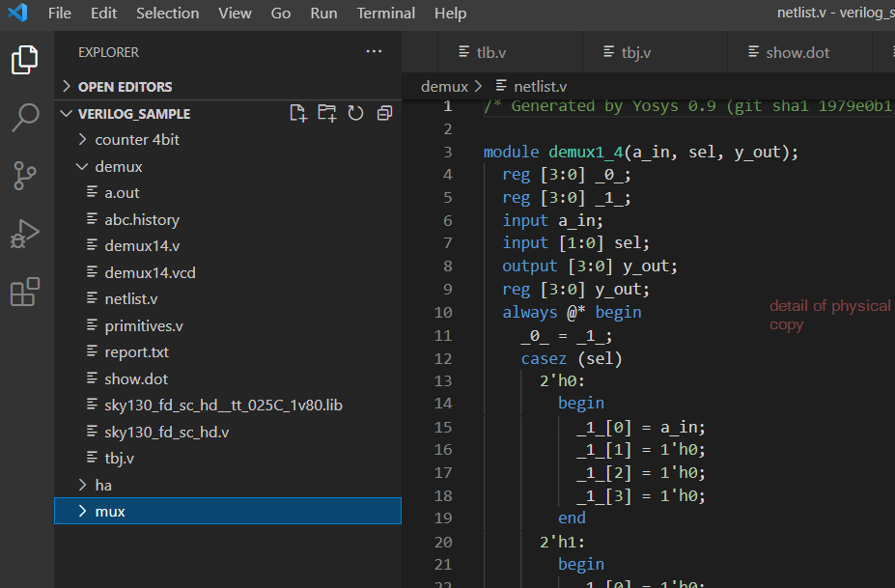Click breadcrumb chevron after demux

(x=478, y=86)
